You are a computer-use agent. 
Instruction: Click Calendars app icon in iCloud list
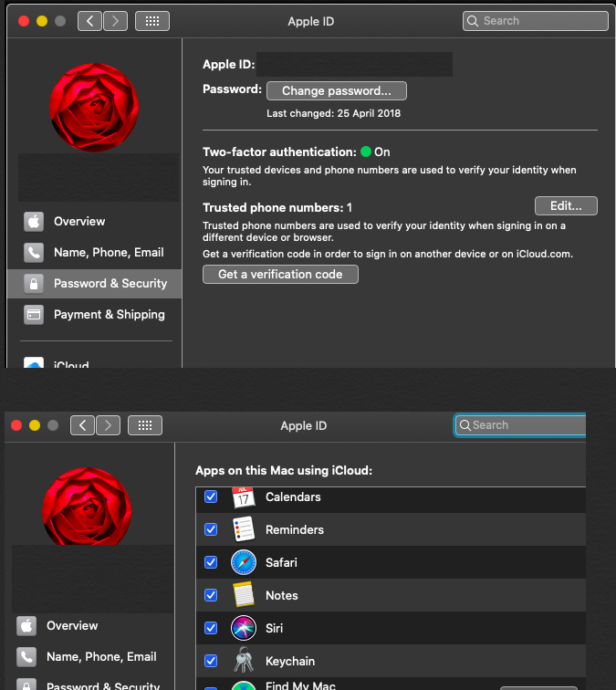(x=244, y=497)
